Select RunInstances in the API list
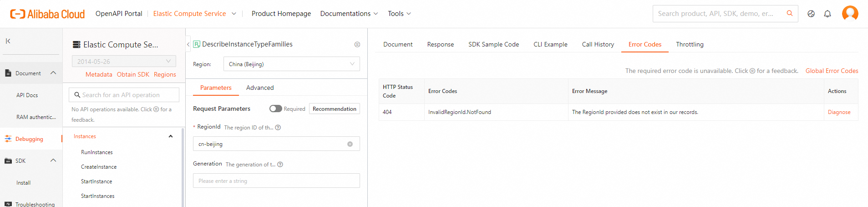The height and width of the screenshot is (207, 868). click(97, 152)
